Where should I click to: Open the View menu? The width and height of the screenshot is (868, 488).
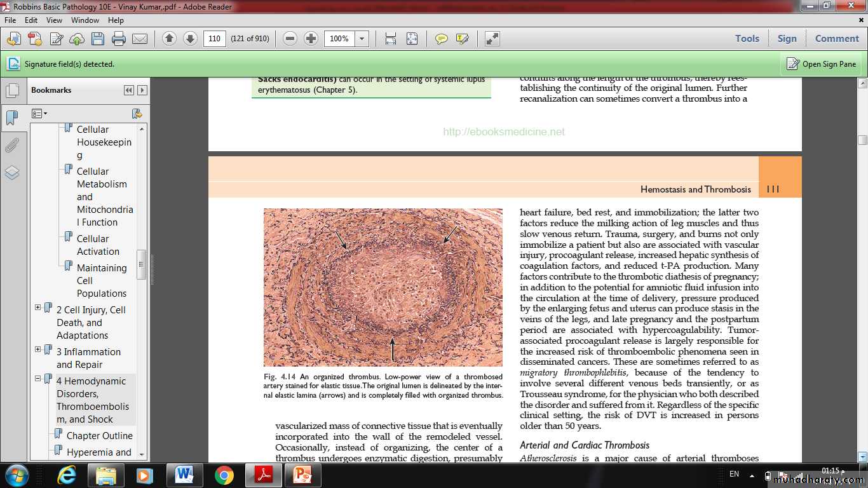tap(54, 20)
